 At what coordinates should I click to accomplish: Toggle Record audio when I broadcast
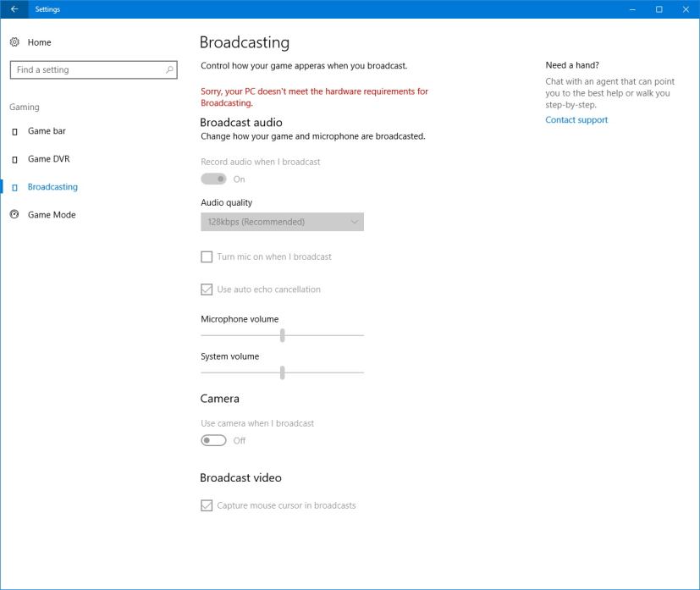coord(213,179)
